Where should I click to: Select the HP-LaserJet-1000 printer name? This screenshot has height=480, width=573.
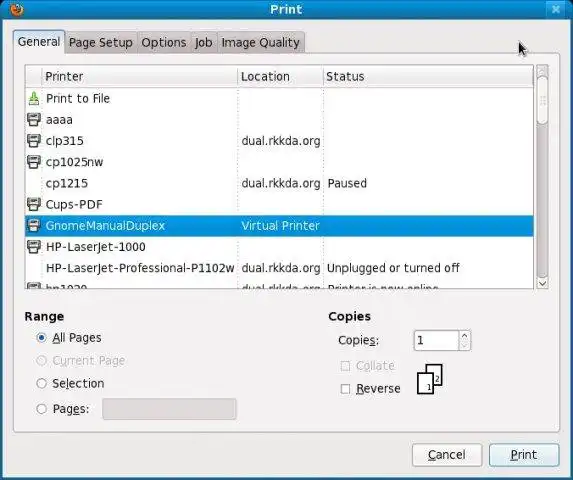point(96,247)
